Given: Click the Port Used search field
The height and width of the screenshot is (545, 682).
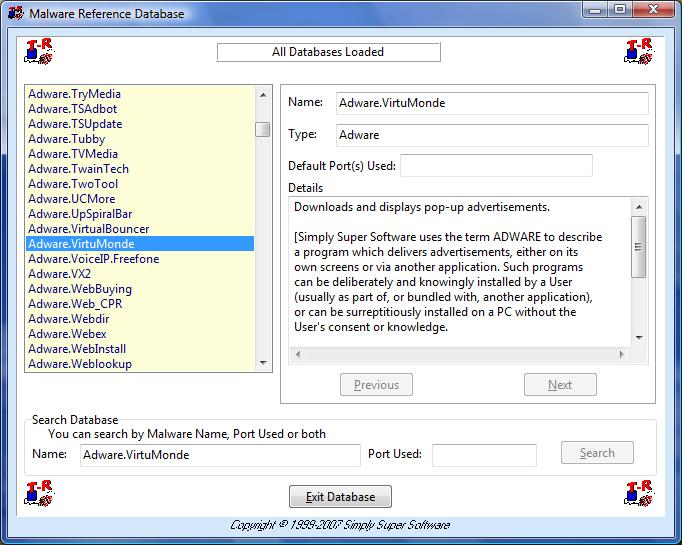Looking at the screenshot, I should 484,455.
